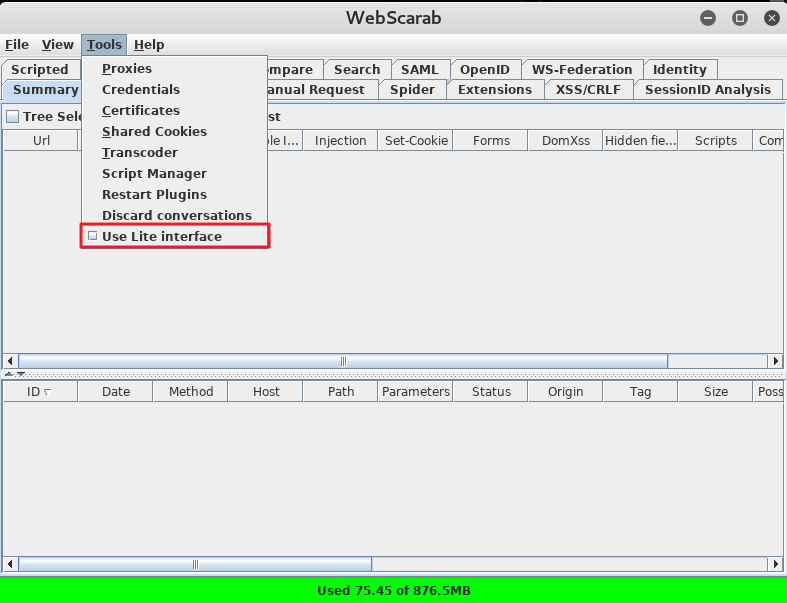Click the Forms column header
Image resolution: width=787 pixels, height=603 pixels.
[x=491, y=141]
